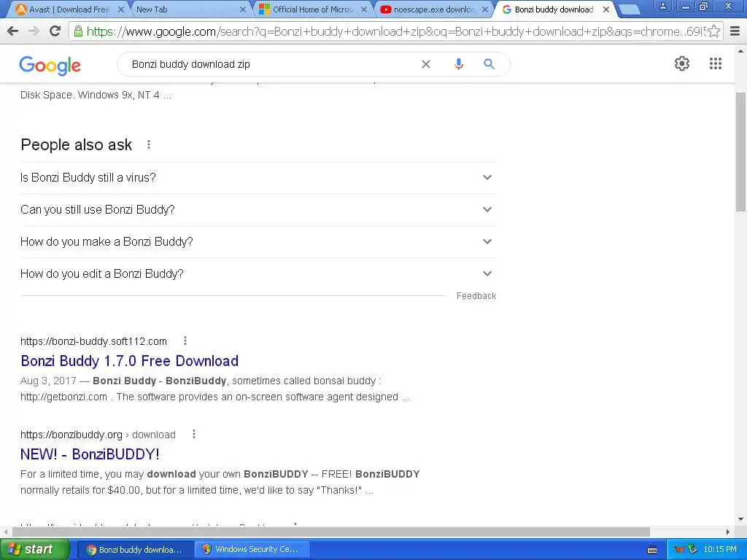The width and height of the screenshot is (747, 560).
Task: Click Bonzi buddy download taskbar item
Action: click(135, 550)
